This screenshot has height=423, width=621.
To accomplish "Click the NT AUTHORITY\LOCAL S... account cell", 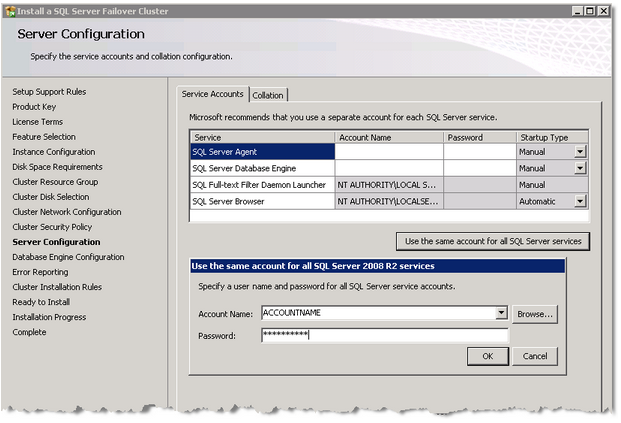I will point(389,185).
